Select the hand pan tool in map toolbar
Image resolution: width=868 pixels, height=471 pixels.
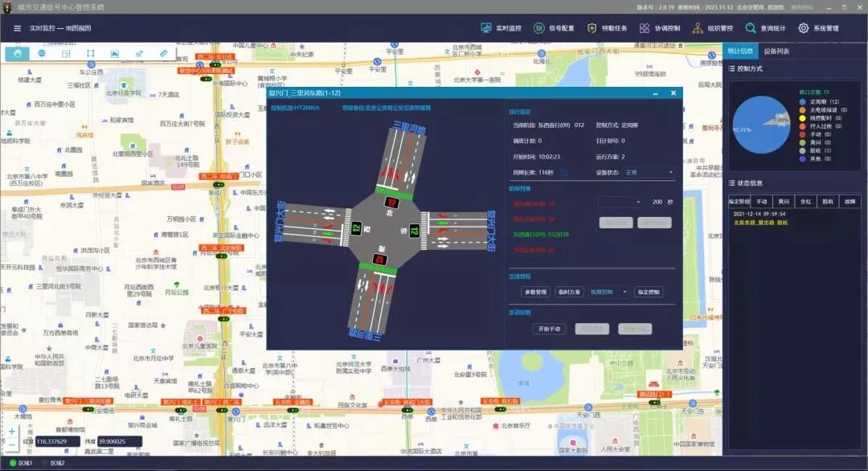18,54
